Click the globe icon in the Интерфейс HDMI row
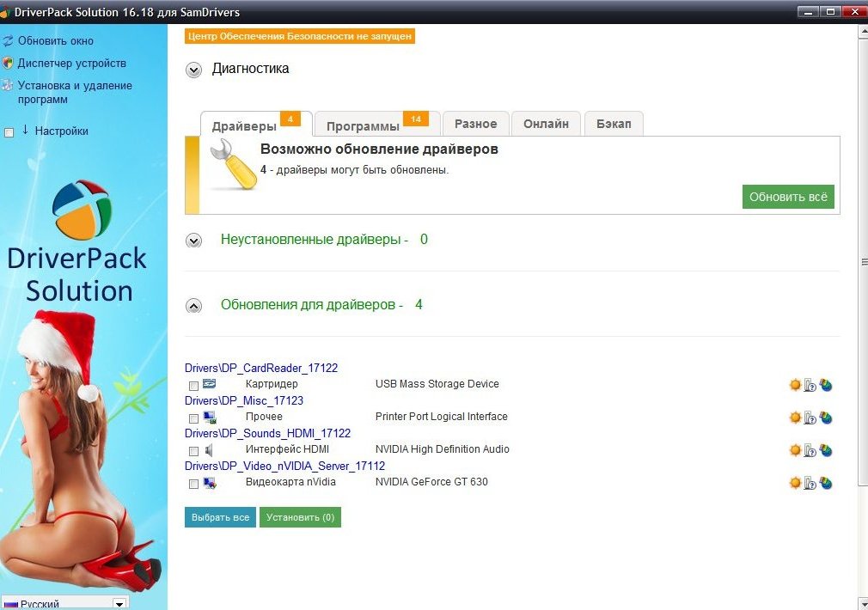The width and height of the screenshot is (868, 610). click(826, 450)
